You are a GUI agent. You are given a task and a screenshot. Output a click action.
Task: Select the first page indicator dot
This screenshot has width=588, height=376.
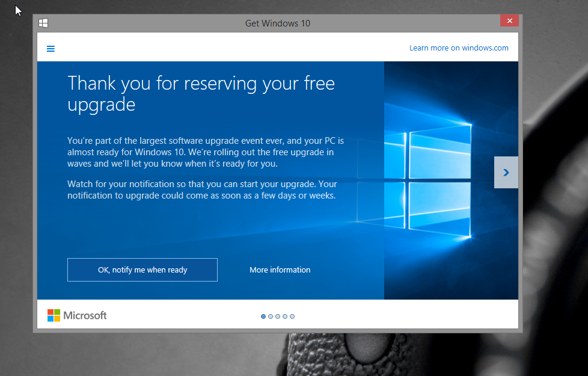pos(263,316)
